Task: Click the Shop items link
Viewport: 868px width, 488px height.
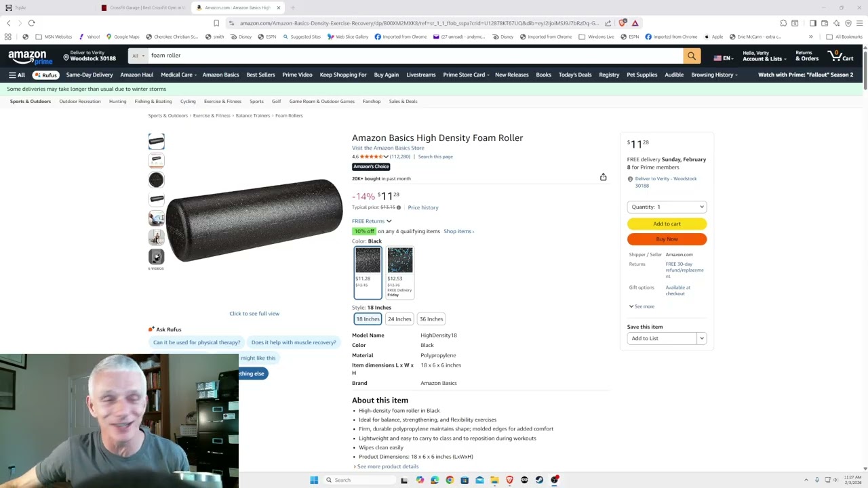Action: click(x=459, y=231)
